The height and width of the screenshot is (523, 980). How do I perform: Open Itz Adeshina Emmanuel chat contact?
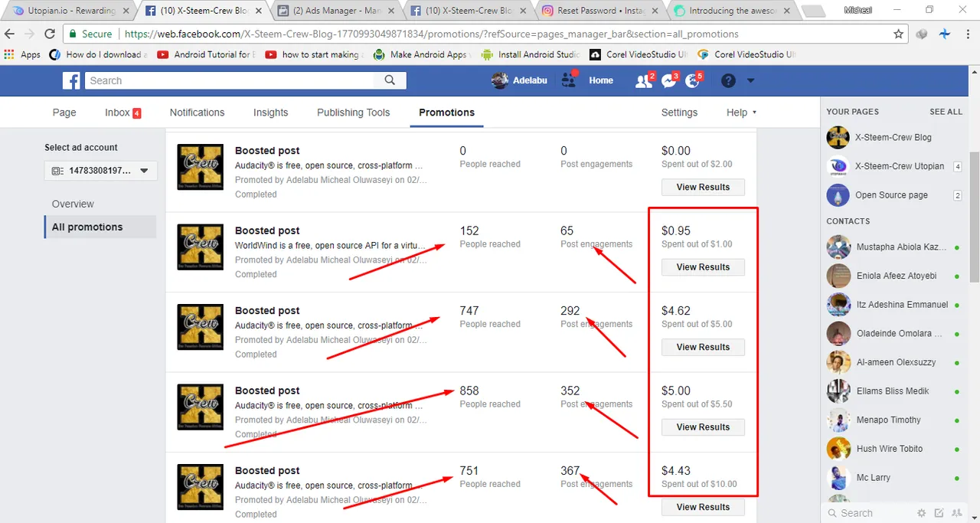894,305
